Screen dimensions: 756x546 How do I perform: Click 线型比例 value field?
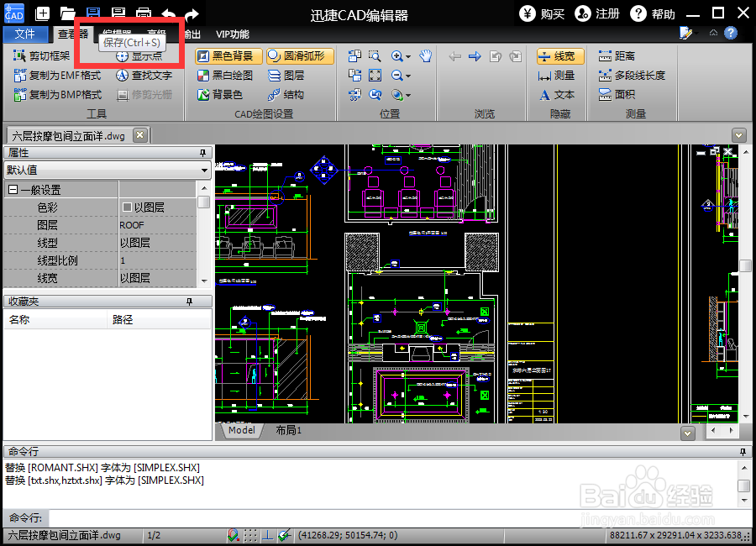point(157,260)
